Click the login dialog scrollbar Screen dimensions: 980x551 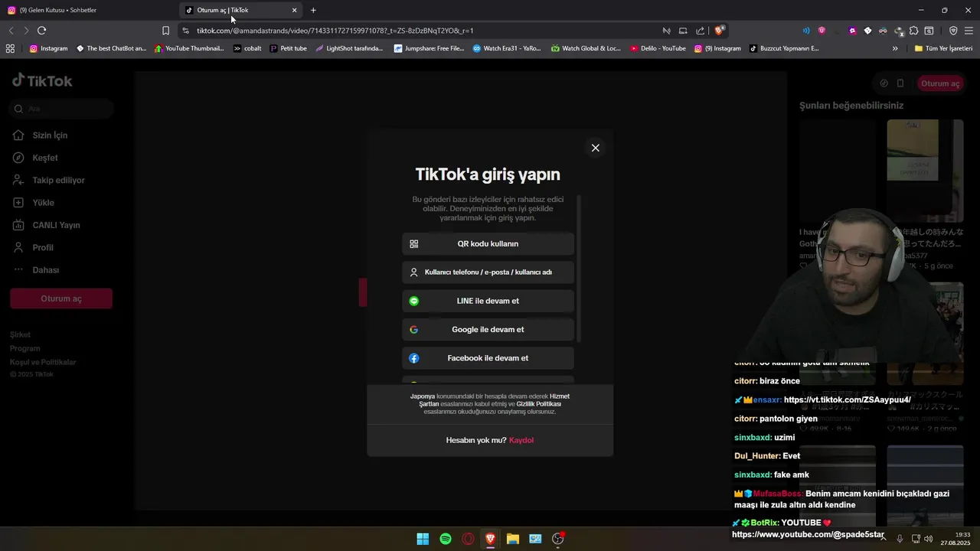579,268
